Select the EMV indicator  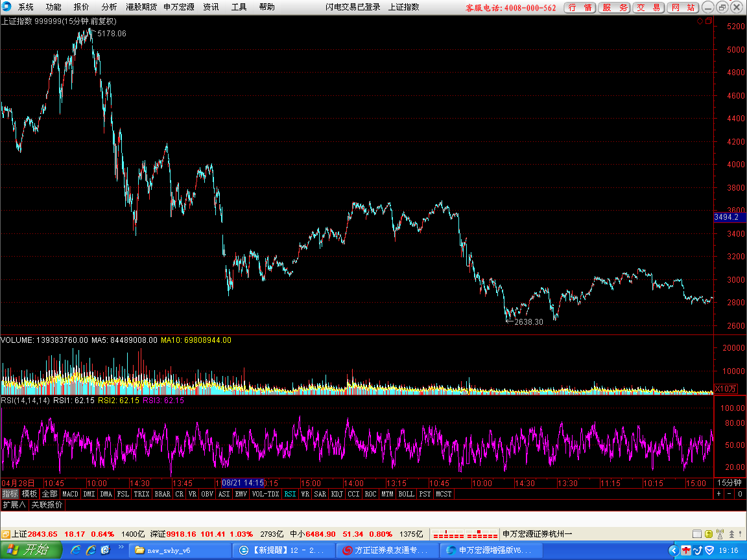pos(241,494)
